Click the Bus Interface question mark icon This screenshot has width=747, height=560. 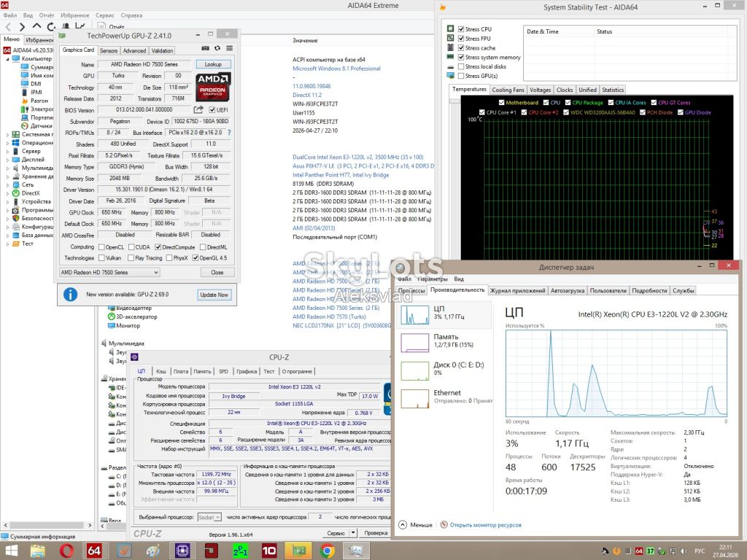[229, 133]
